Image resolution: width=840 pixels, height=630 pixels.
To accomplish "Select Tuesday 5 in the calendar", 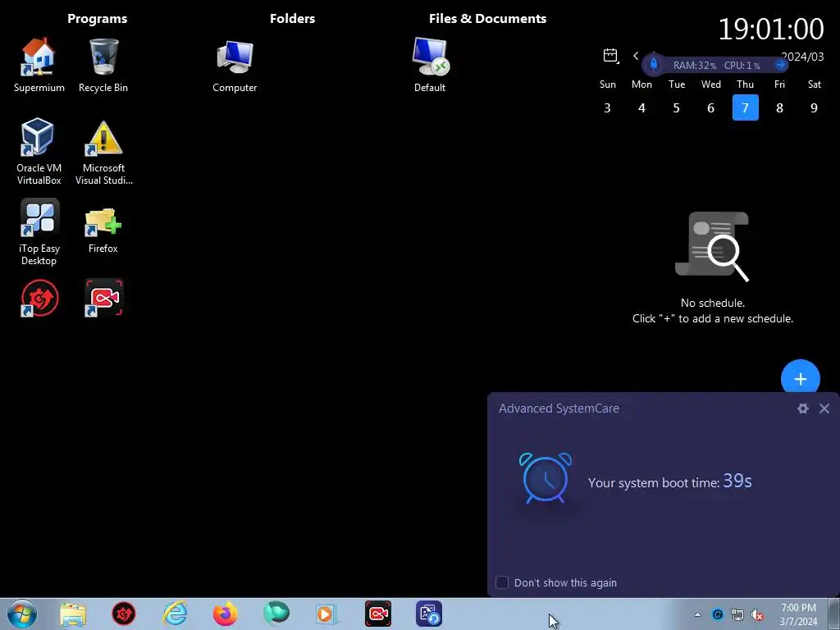I will tap(676, 107).
